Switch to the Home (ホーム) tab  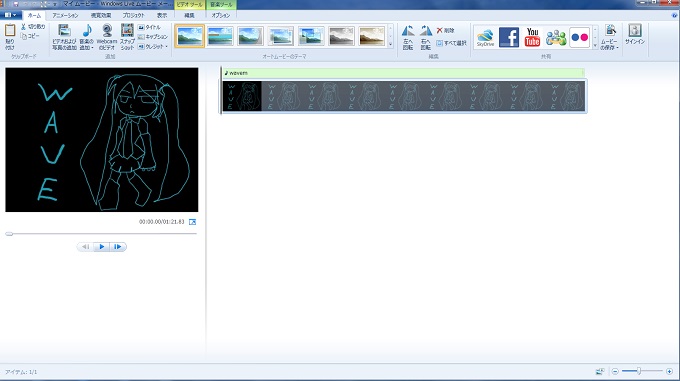[34, 15]
